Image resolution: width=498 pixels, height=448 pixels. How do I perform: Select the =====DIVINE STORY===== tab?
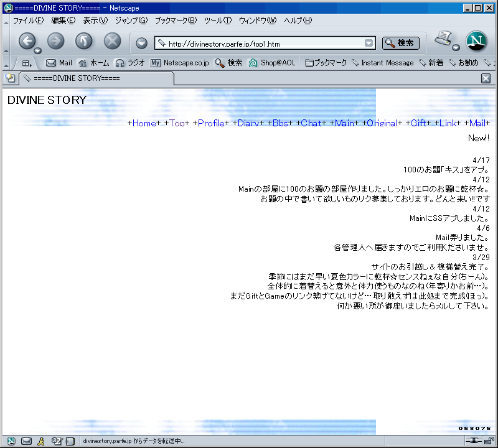tap(97, 78)
